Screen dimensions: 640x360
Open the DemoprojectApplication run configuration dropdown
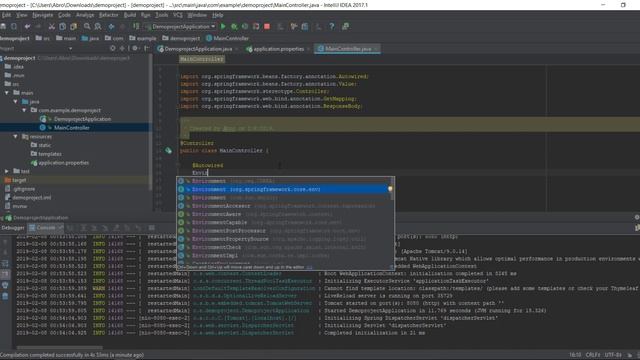coord(181,27)
